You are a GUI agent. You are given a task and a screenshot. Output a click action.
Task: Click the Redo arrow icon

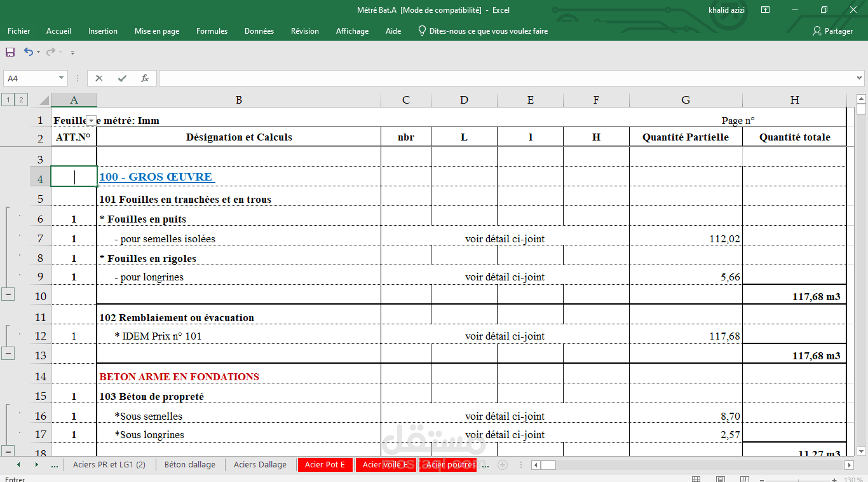50,52
